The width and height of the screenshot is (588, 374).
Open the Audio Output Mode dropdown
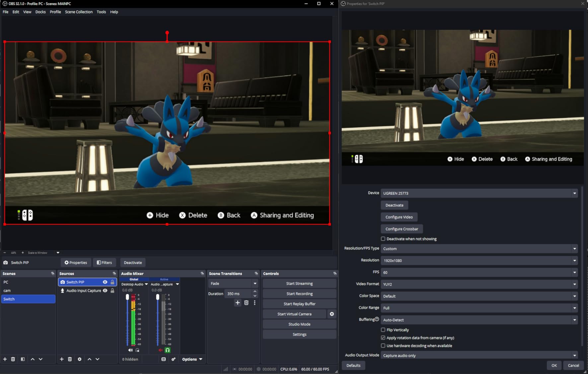coord(479,355)
